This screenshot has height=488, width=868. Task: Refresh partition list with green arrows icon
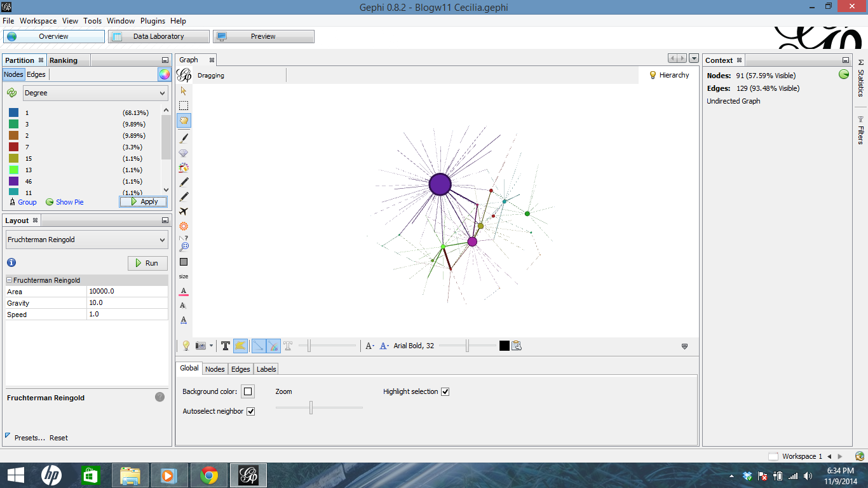pos(12,93)
